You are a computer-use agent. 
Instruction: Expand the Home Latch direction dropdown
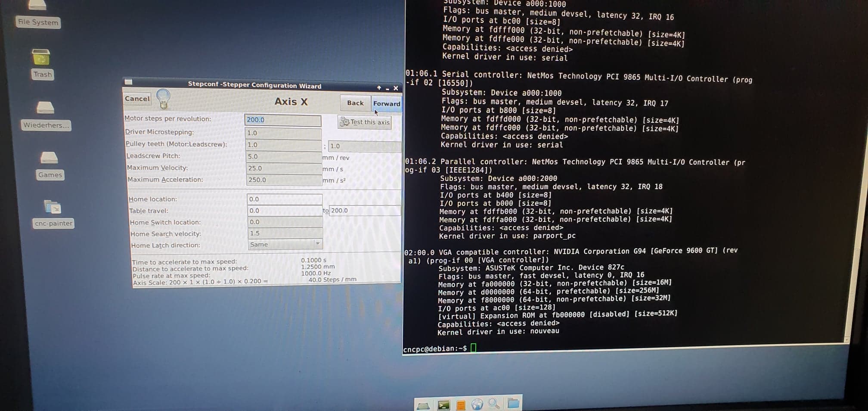317,244
